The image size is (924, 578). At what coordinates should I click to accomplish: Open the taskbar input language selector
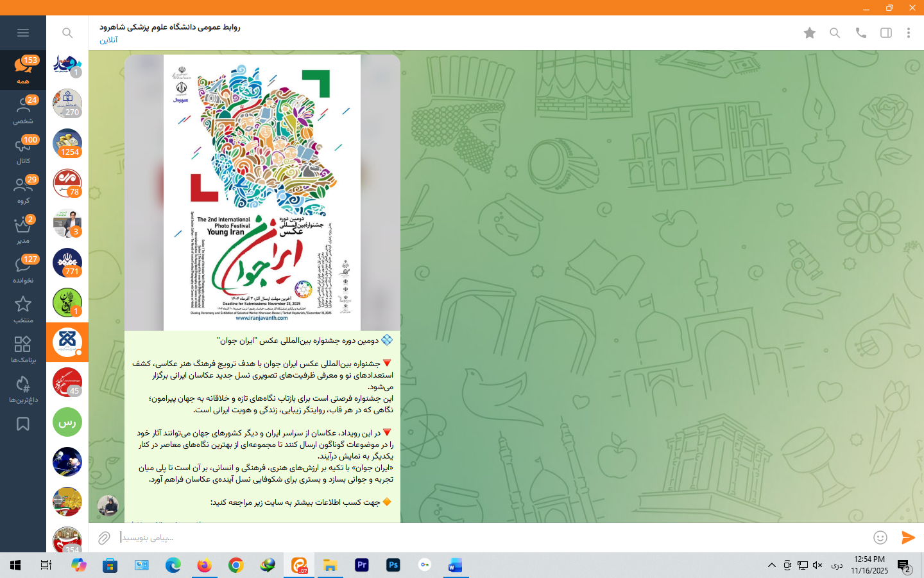pyautogui.click(x=836, y=565)
